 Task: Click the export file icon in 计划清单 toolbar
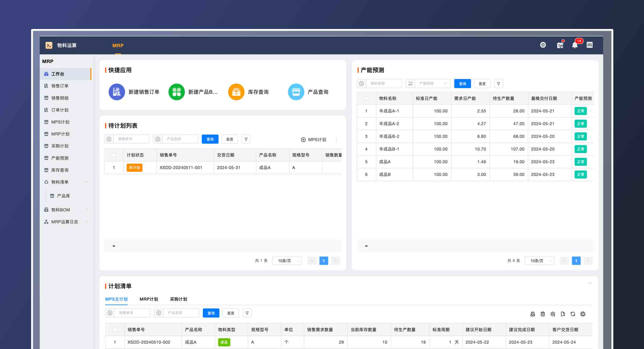[563, 314]
